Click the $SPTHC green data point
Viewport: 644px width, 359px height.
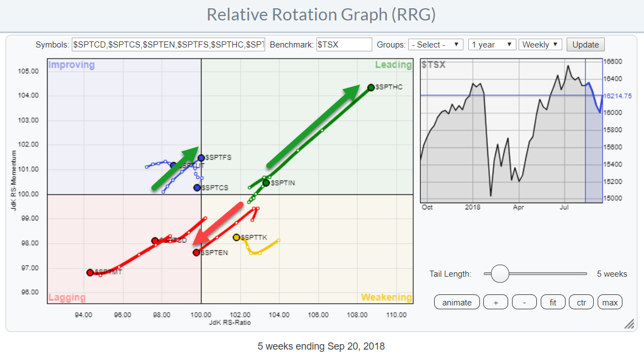[371, 87]
